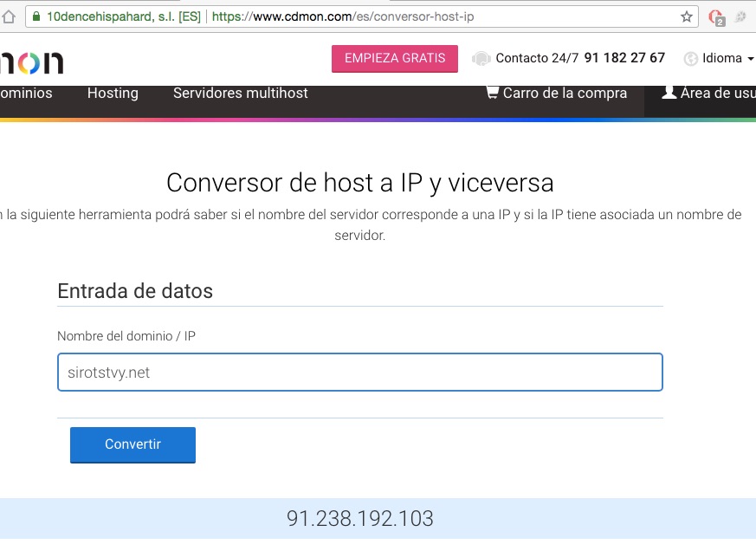Viewport: 756px width, 551px height.
Task: Click the domain/IP input field
Action: pos(359,372)
